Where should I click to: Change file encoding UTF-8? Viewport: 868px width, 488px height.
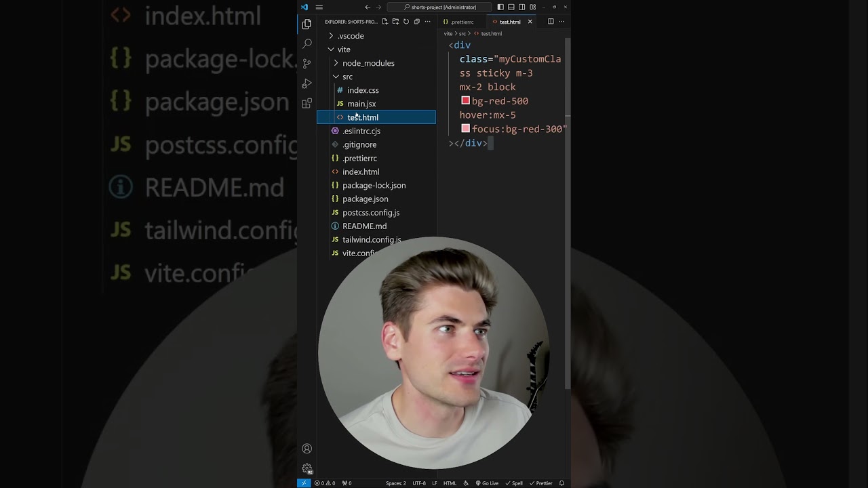(419, 483)
